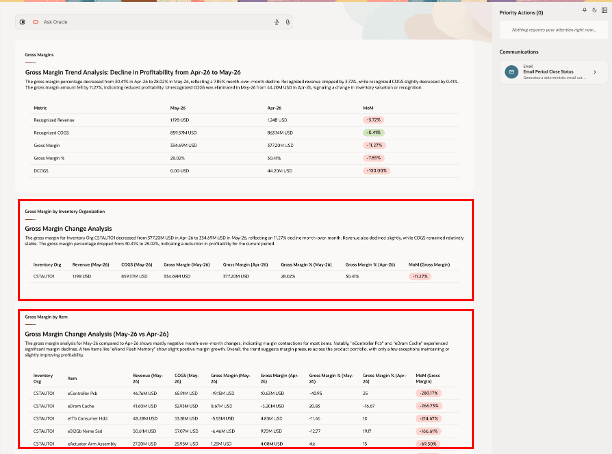Select the Recognized COGS row label
This screenshot has width=612, height=454.
pyautogui.click(x=51, y=133)
